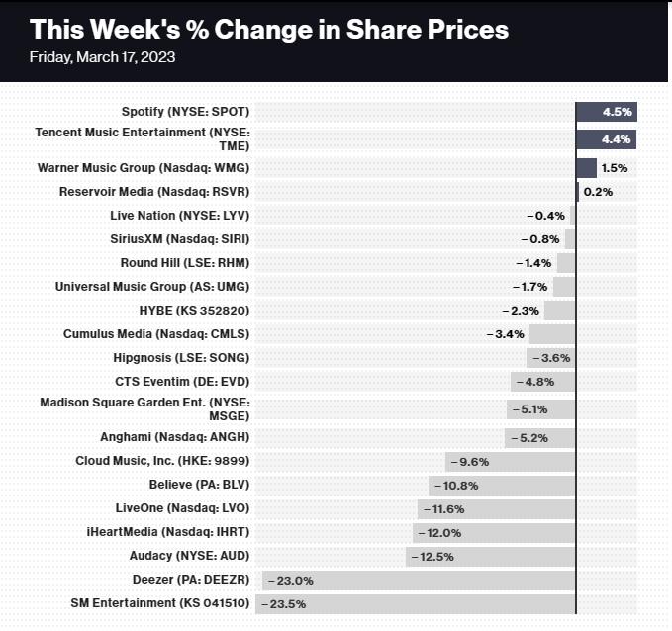672x631 pixels.
Task: Click the Cumulus Media −3.4% value
Action: pos(505,334)
